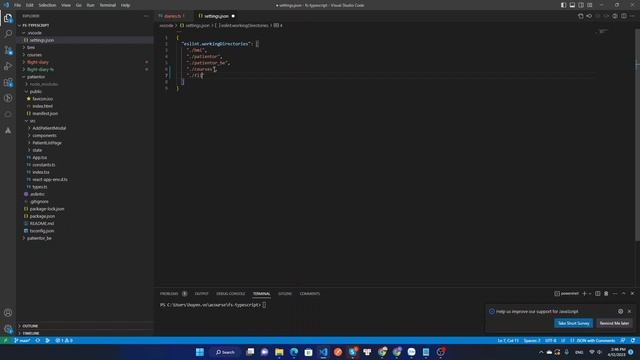
Task: Toggle the primary sidebar layout icon in title bar
Action: pos(563,5)
